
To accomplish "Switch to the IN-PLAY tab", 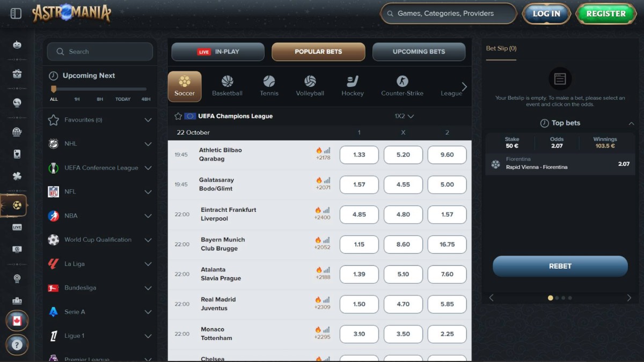I will point(218,52).
